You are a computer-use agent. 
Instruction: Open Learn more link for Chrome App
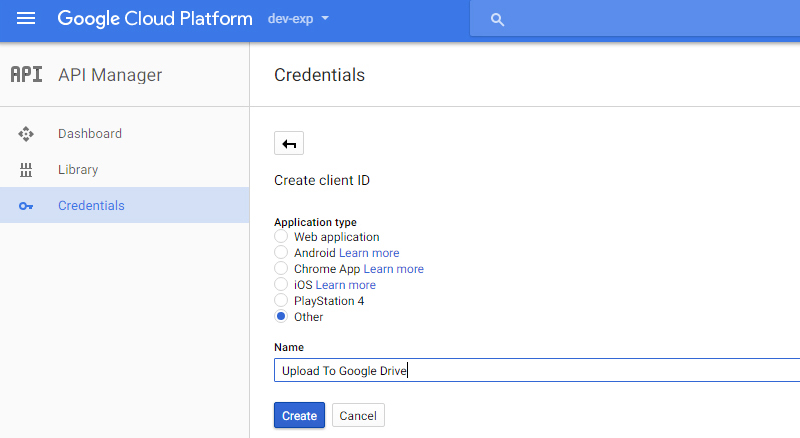pyautogui.click(x=393, y=269)
